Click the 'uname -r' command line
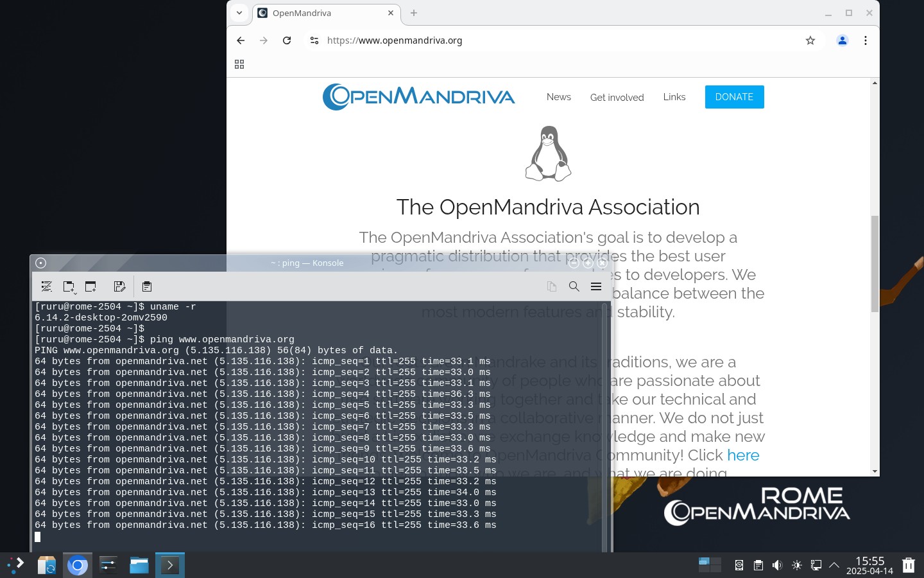The width and height of the screenshot is (924, 578). [x=116, y=307]
